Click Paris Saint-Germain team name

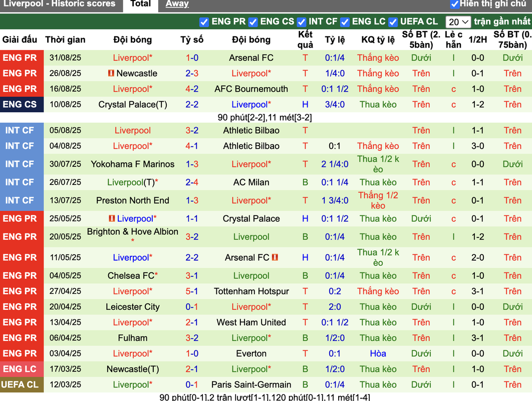tap(251, 384)
